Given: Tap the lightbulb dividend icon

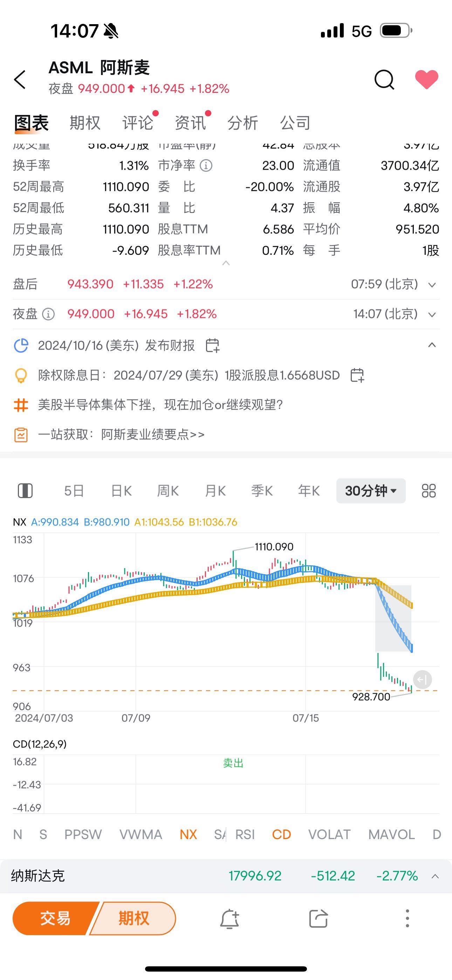Looking at the screenshot, I should click(21, 375).
